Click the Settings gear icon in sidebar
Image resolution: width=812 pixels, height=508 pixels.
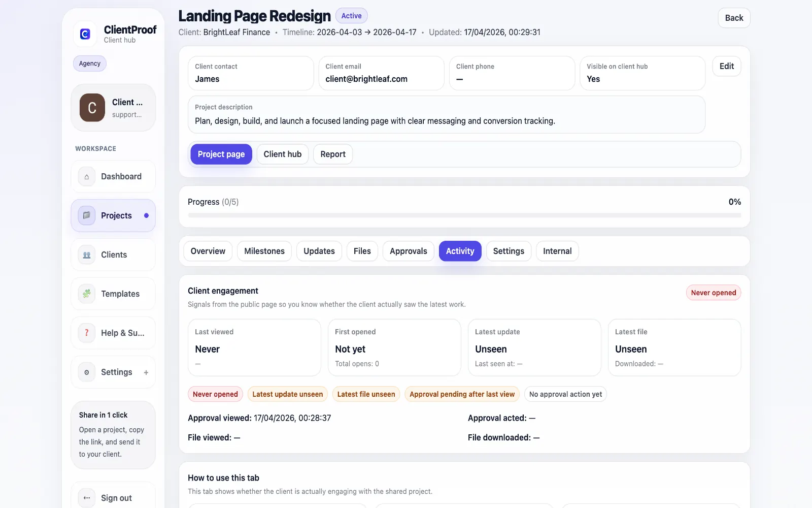[x=87, y=372]
